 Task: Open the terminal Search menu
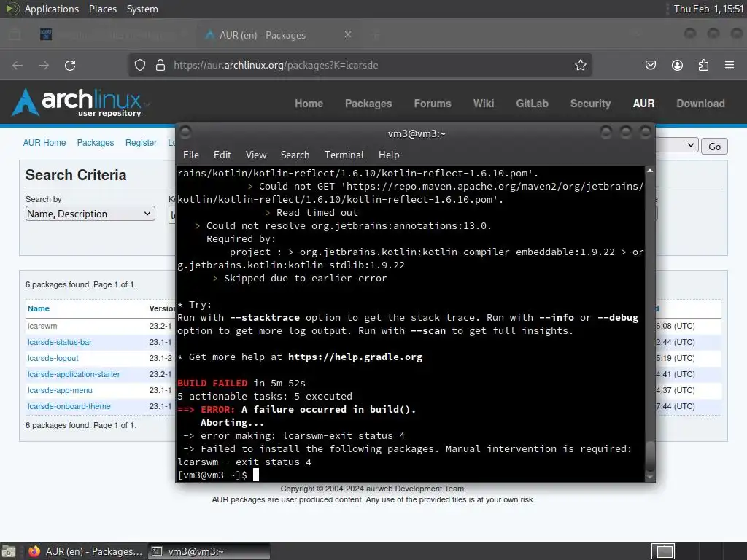point(295,155)
